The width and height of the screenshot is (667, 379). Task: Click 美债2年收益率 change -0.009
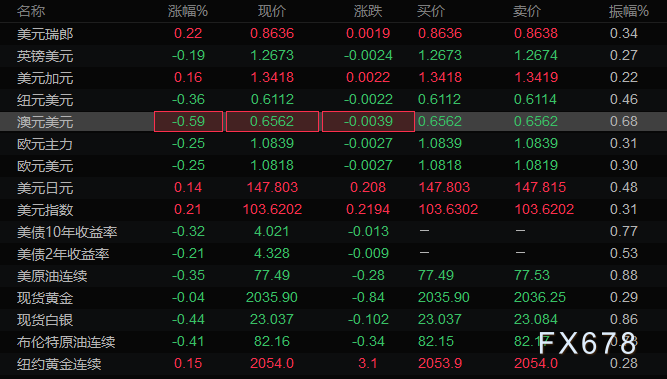[368, 254]
